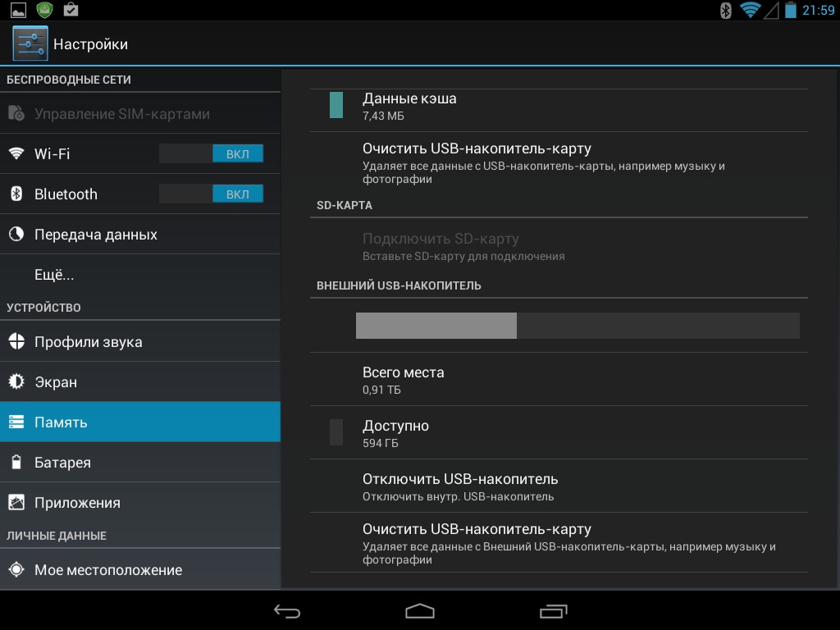Tap the teal cache data color swatch
Screen dimensions: 840x630
click(x=336, y=105)
